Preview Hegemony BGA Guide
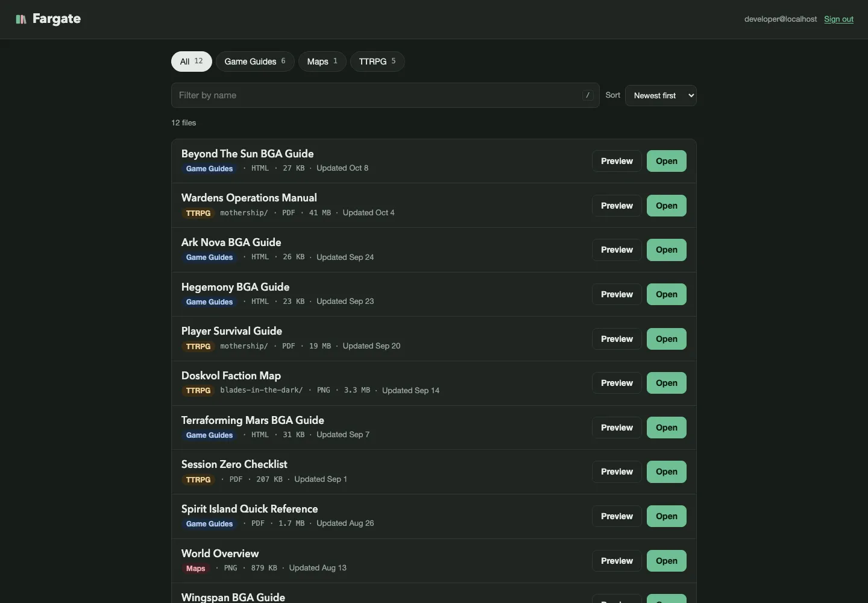Viewport: 868px width, 603px height. pos(617,294)
